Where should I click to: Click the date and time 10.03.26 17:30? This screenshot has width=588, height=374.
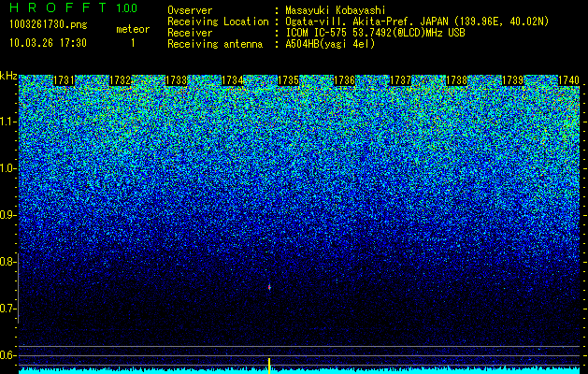click(48, 43)
